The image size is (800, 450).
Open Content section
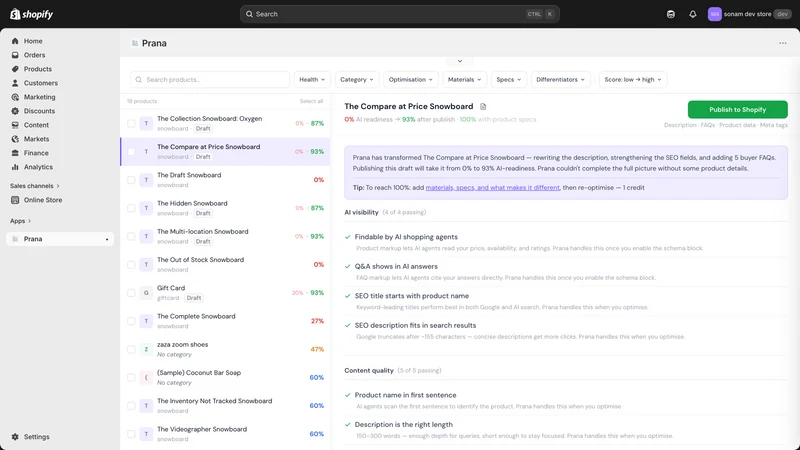pyautogui.click(x=36, y=125)
